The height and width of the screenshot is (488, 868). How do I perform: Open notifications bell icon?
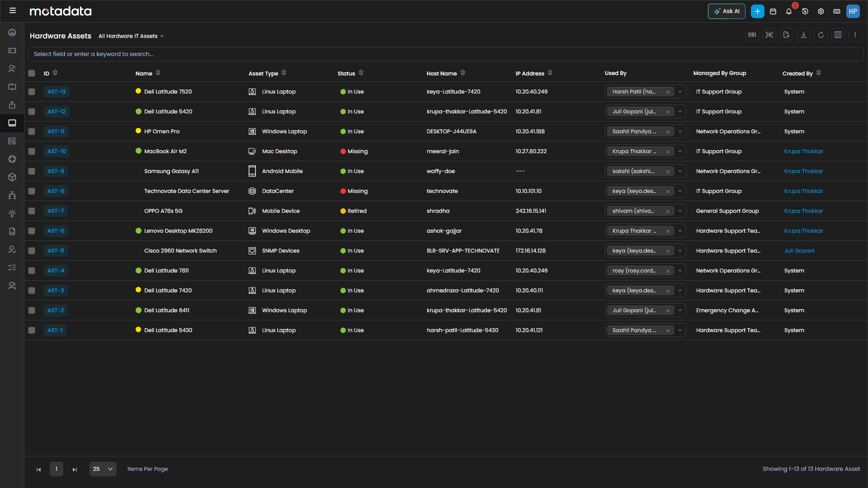point(789,11)
